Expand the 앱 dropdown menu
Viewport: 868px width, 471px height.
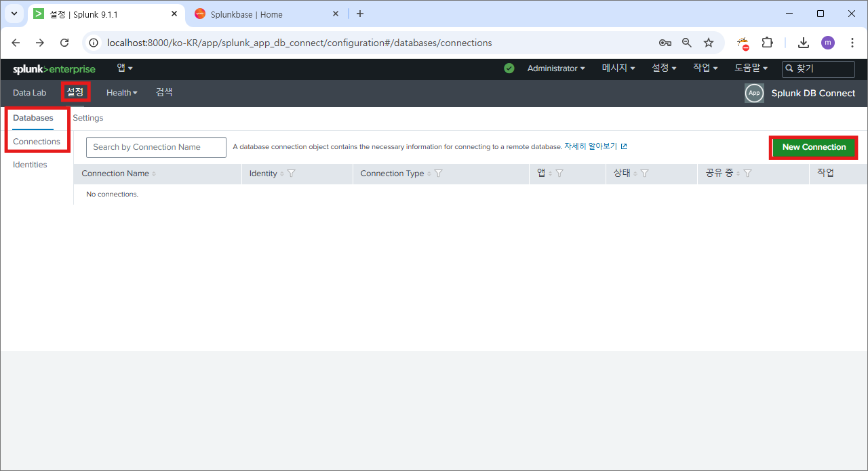pos(125,68)
